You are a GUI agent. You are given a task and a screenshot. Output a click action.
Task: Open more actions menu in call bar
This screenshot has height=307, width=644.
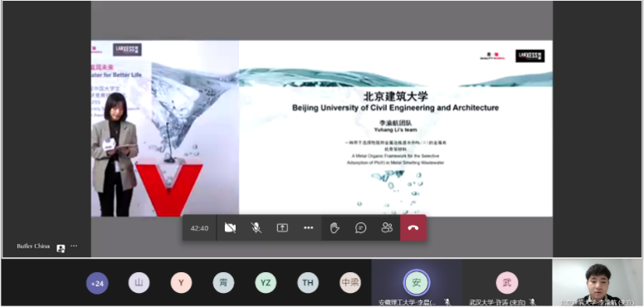click(x=309, y=228)
